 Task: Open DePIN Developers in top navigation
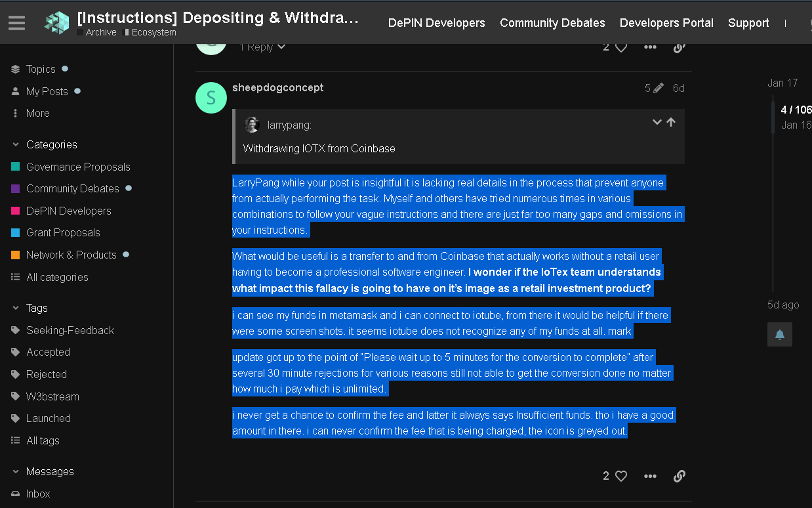point(436,23)
